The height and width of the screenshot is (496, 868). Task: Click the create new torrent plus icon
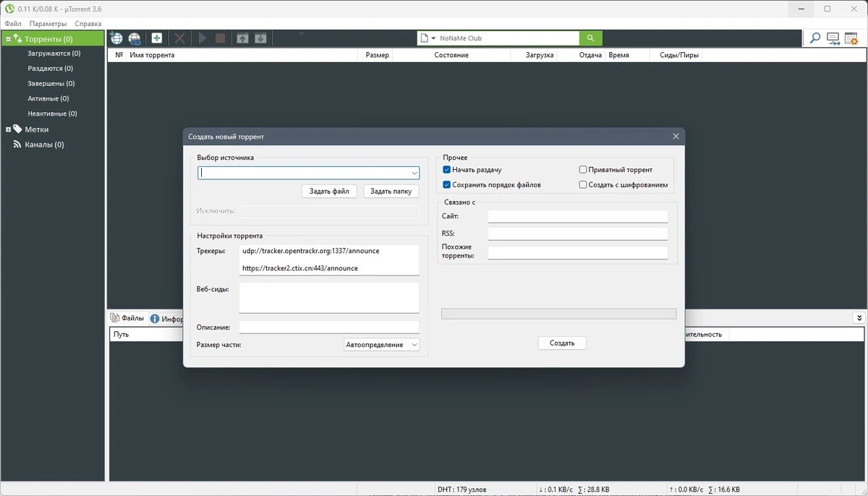[x=156, y=38]
